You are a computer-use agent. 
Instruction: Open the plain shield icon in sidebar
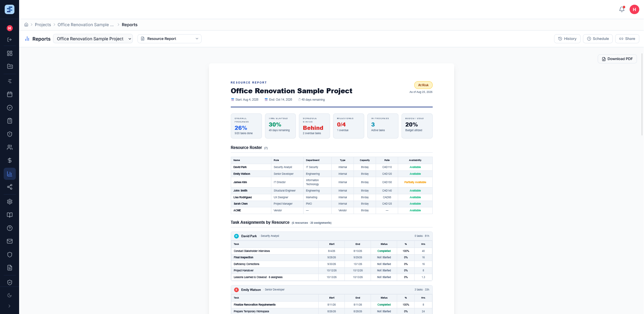tap(10, 255)
